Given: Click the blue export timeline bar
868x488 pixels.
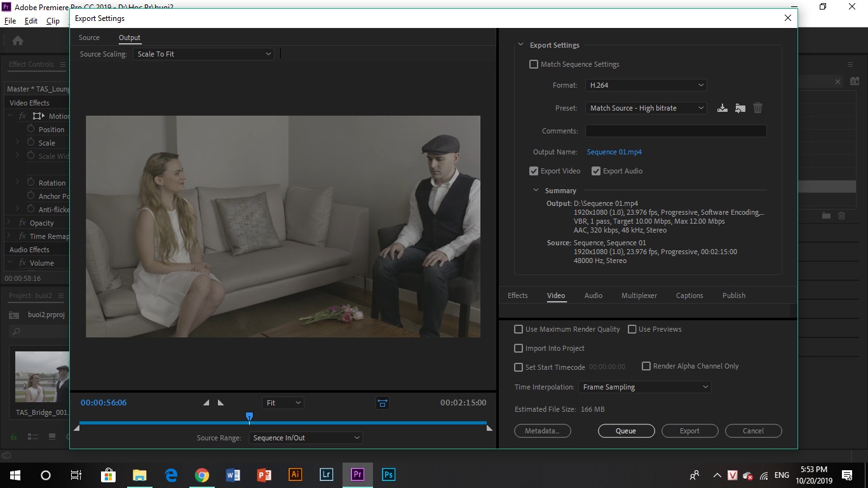Looking at the screenshot, I should pos(283,423).
